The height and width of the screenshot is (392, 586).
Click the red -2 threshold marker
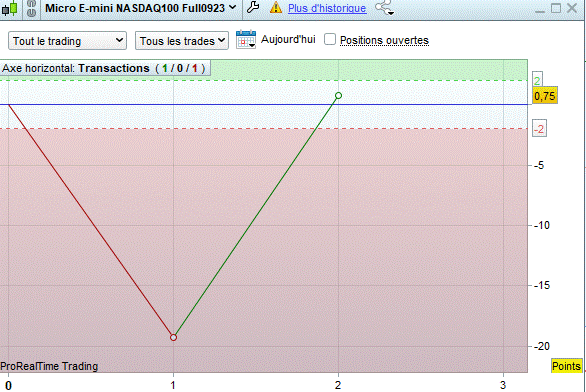pos(539,129)
